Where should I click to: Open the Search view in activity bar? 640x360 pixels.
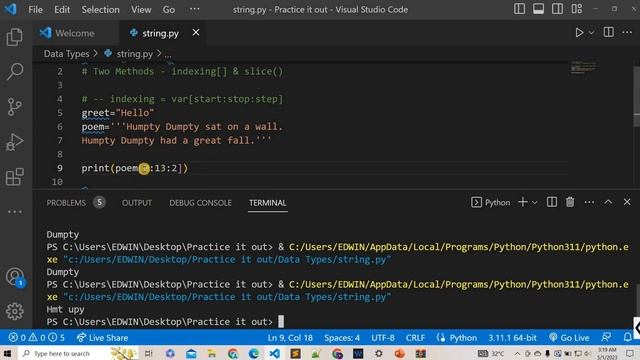coord(15,71)
